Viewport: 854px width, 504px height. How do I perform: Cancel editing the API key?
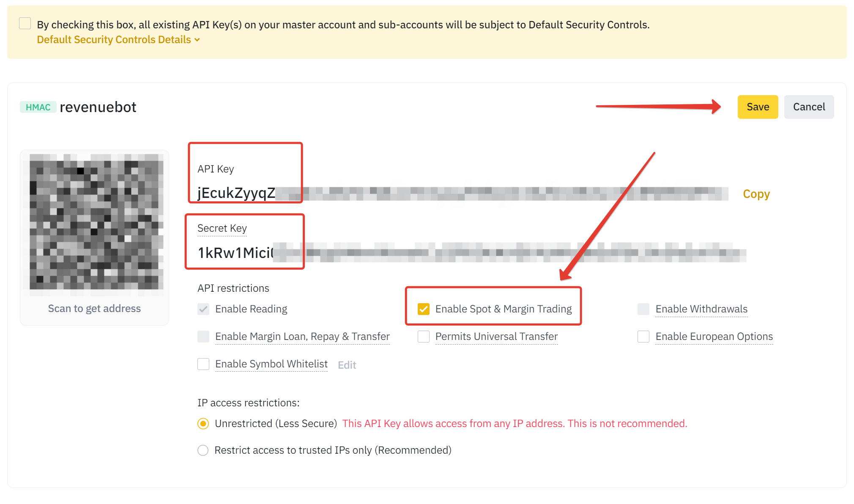point(809,107)
